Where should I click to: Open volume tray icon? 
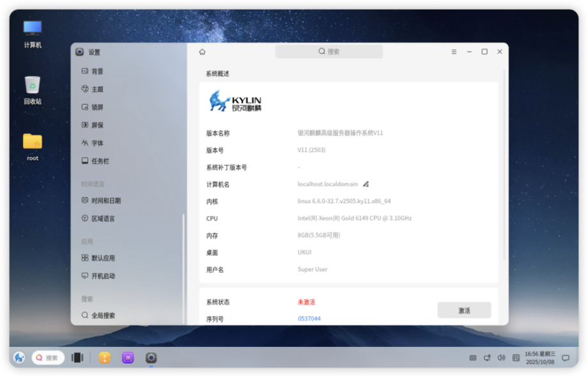coord(501,358)
